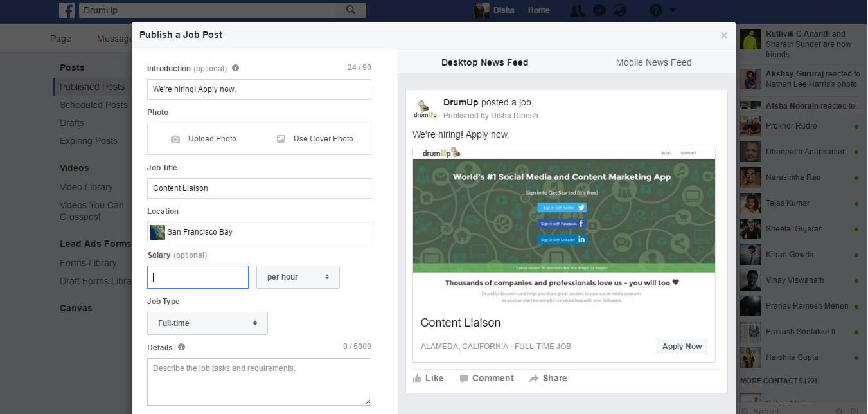The height and width of the screenshot is (414, 868).
Task: Open the help question mark icon
Action: pos(655,10)
